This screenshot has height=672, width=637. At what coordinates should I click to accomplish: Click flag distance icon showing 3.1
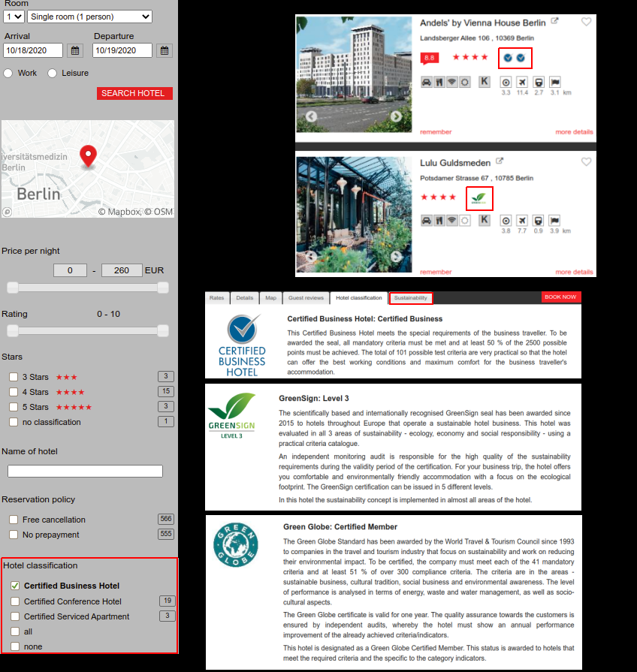pos(554,83)
